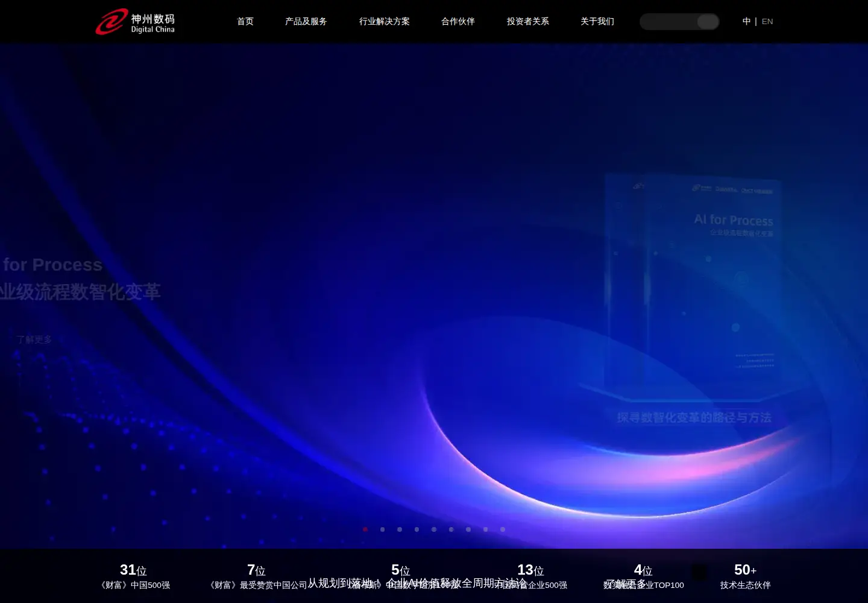Click the 《财富》中国500强 label
This screenshot has width=868, height=603.
[x=135, y=585]
